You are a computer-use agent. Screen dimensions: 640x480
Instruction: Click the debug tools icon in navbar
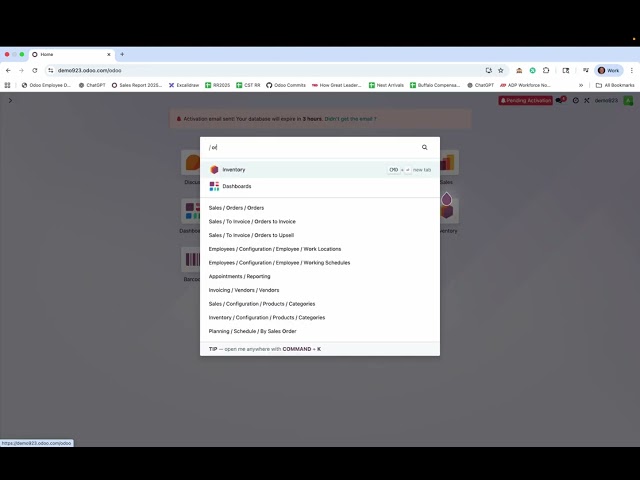coord(587,100)
